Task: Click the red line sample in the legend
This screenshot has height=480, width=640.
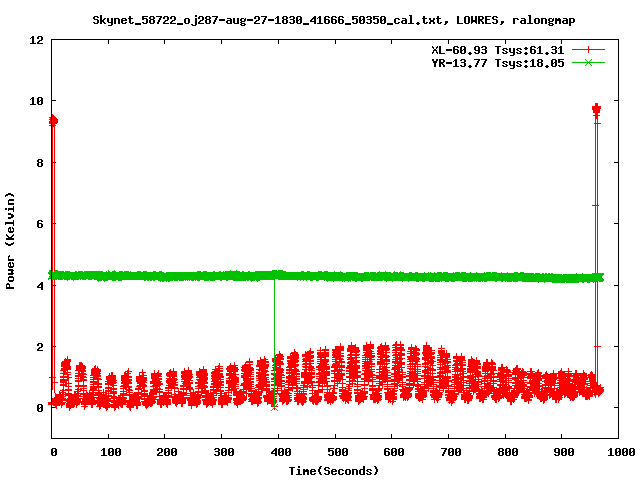Action: tap(588, 50)
